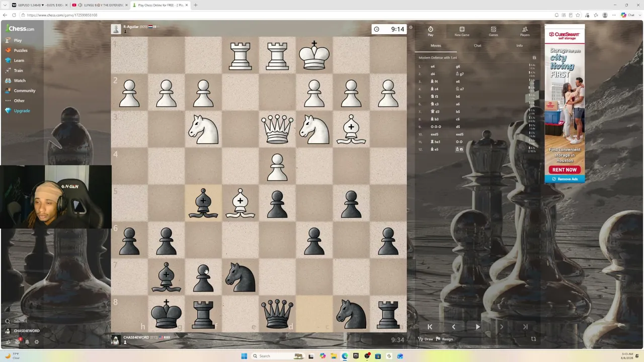Switch to the LUNGU BOY browser tab
Viewport: 644px width, 362px height.
(x=100, y=5)
